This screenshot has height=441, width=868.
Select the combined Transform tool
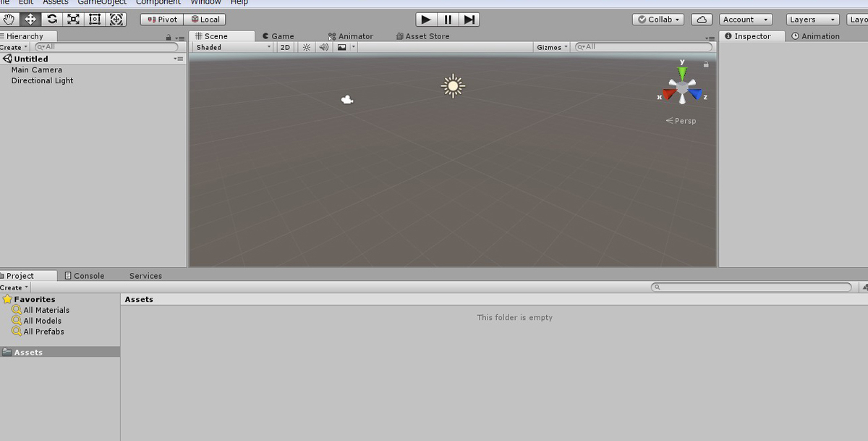[116, 20]
